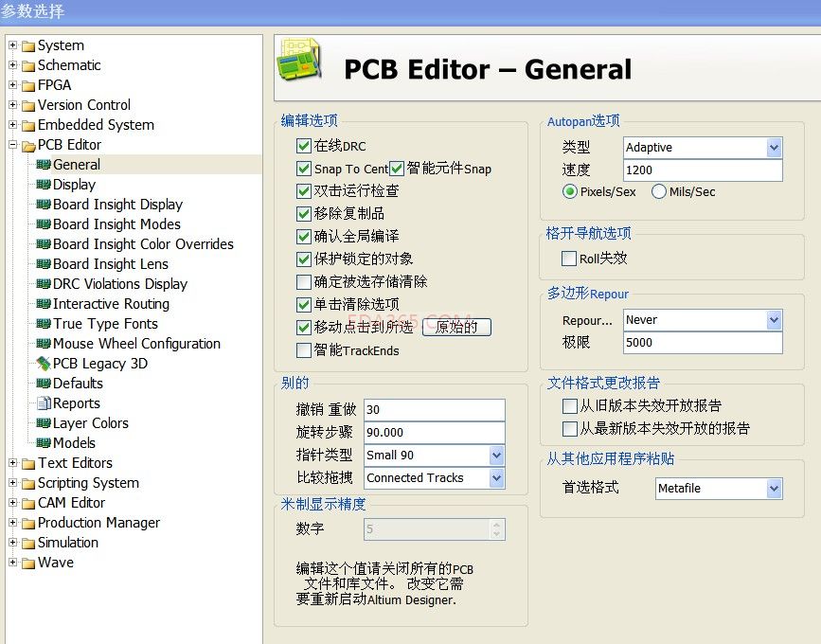Screen dimensions: 821x644
Task: Select Mouse Wheel Configuration page
Action: 136,344
